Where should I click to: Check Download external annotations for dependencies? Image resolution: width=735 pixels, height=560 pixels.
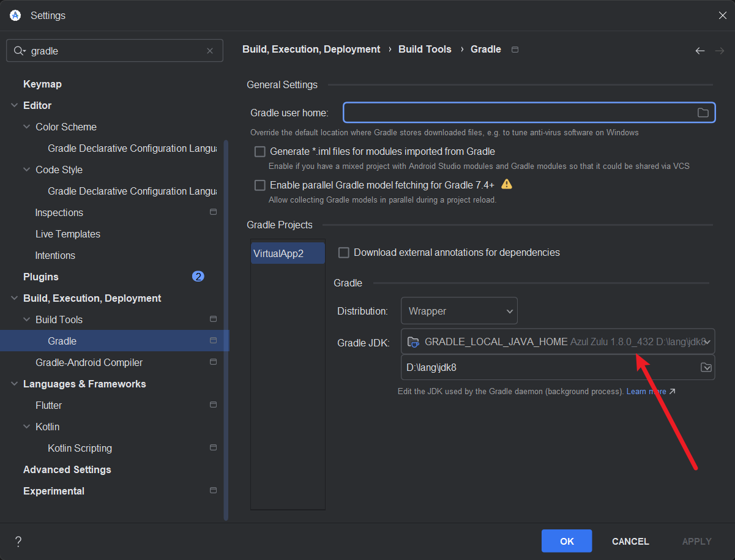point(343,252)
